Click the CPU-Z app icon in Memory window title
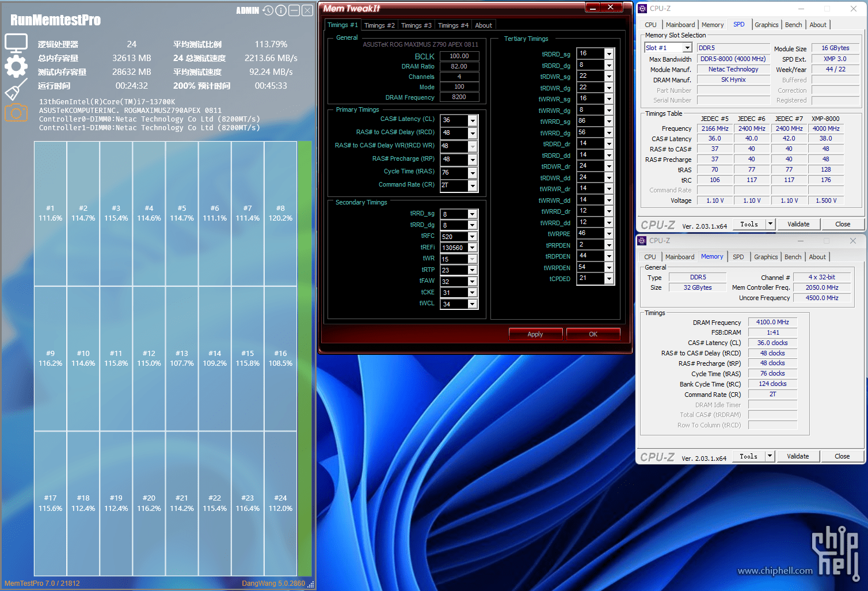The image size is (868, 591). [x=642, y=241]
